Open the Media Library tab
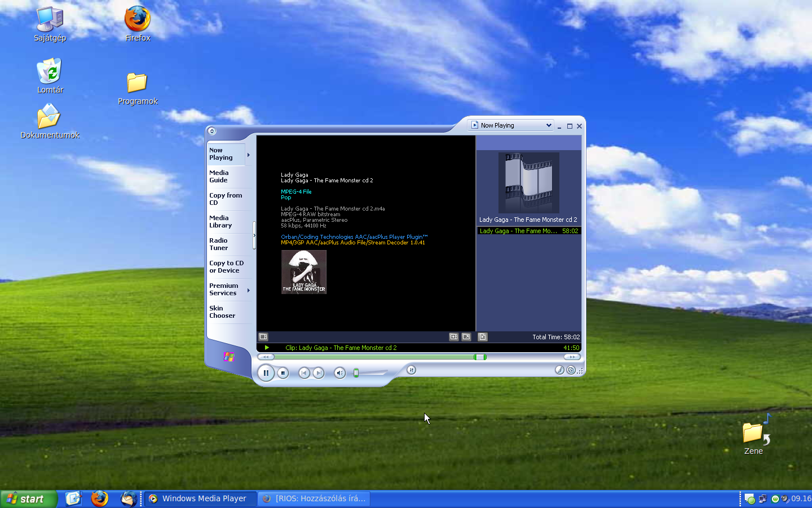 tap(226, 222)
